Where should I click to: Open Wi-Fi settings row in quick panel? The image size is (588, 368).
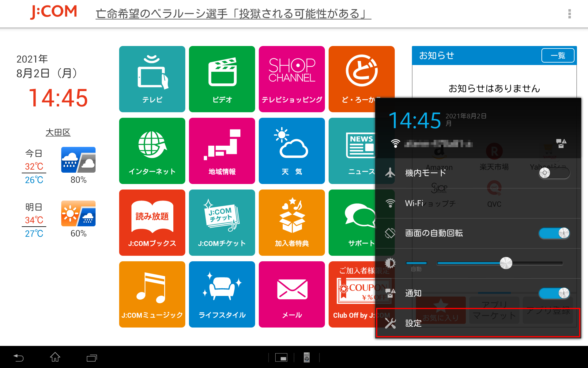coord(478,203)
